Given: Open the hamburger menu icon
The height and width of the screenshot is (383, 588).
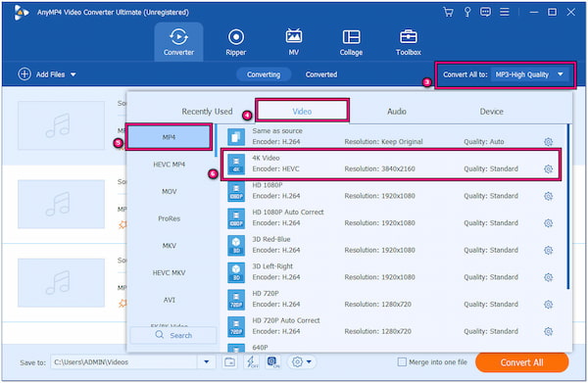Looking at the screenshot, I should (505, 12).
